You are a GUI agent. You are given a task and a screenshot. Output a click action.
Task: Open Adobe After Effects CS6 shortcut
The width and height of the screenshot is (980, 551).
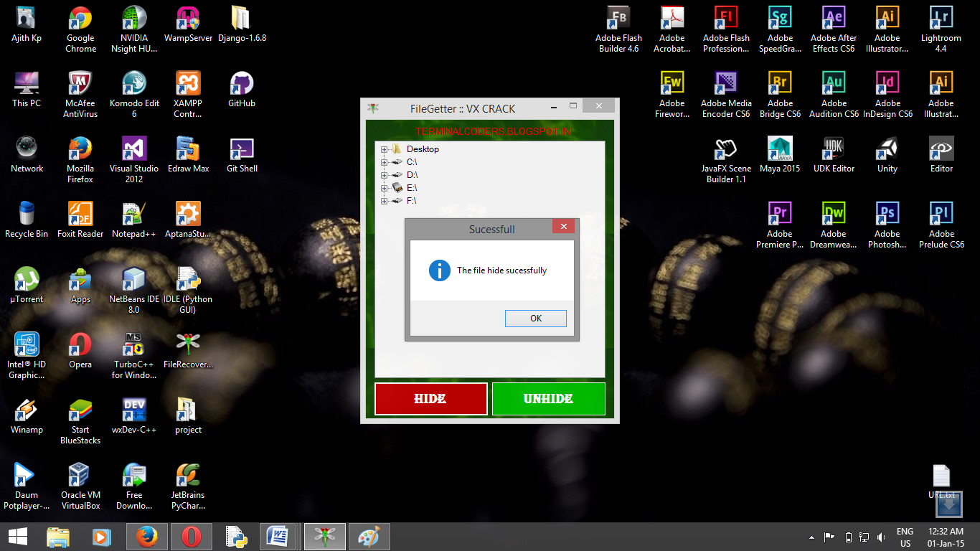click(834, 29)
